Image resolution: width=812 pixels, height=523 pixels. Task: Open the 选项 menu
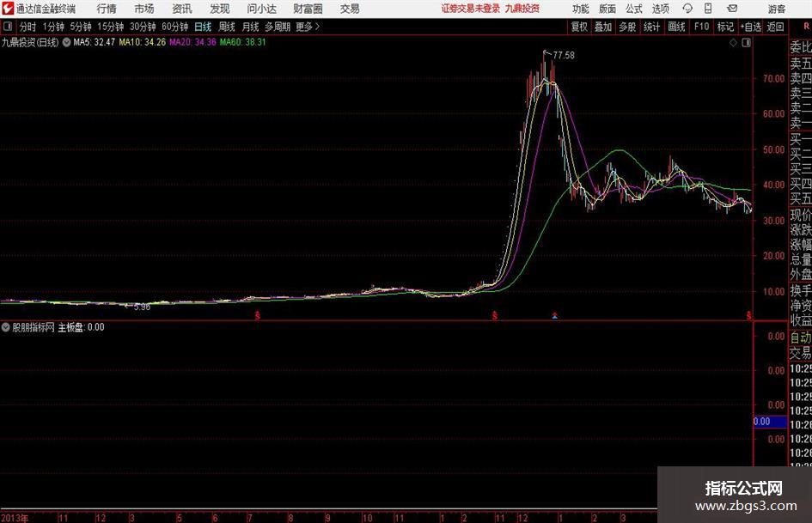click(x=661, y=9)
